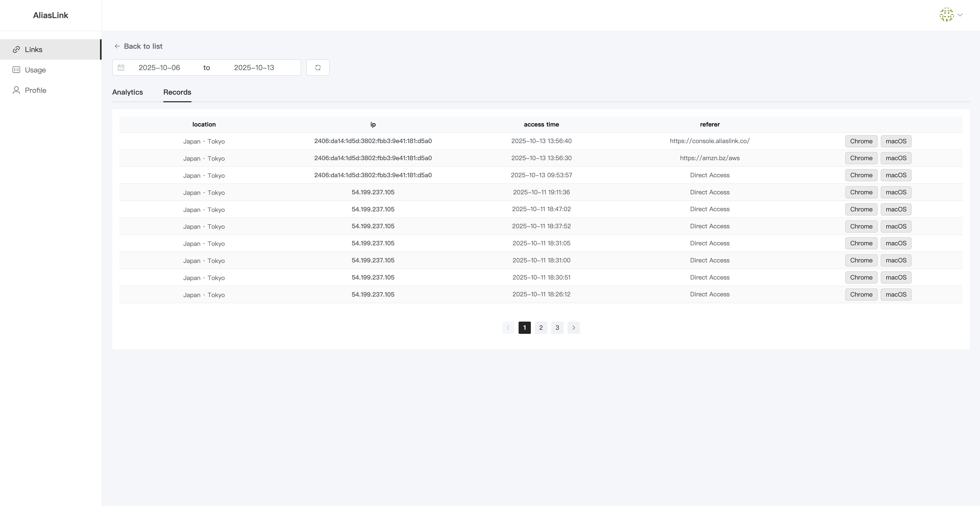980x506 pixels.
Task: Open the end date 2025-10-13 picker
Action: tap(254, 68)
